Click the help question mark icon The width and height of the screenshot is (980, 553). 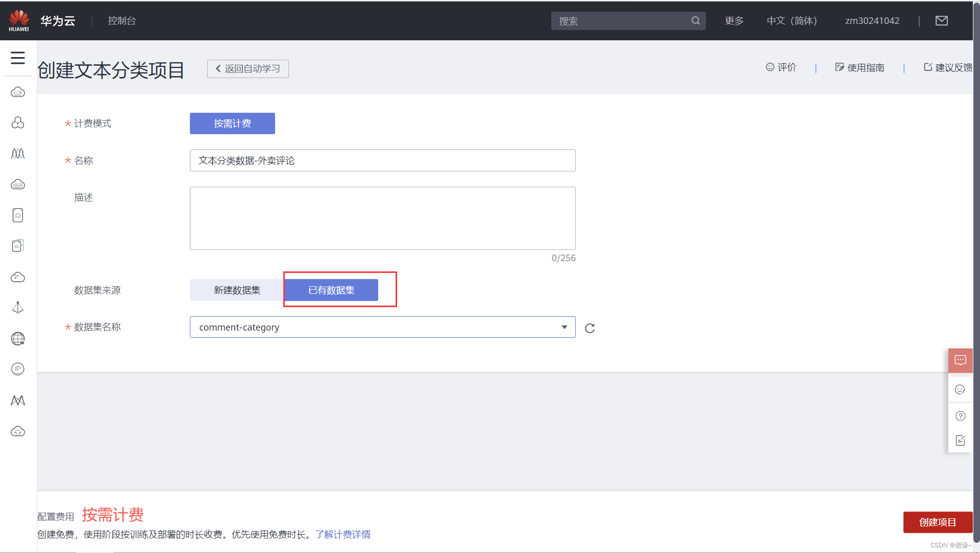tap(960, 416)
